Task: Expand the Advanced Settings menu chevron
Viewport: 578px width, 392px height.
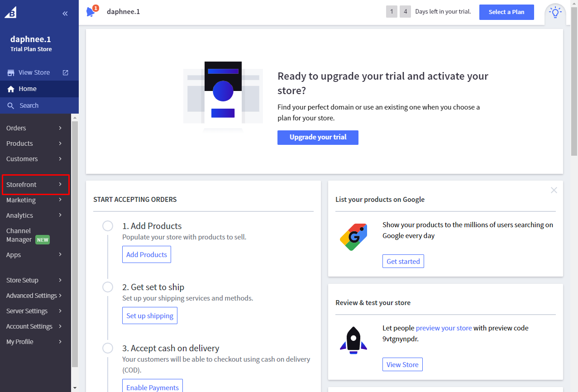Action: [60, 295]
